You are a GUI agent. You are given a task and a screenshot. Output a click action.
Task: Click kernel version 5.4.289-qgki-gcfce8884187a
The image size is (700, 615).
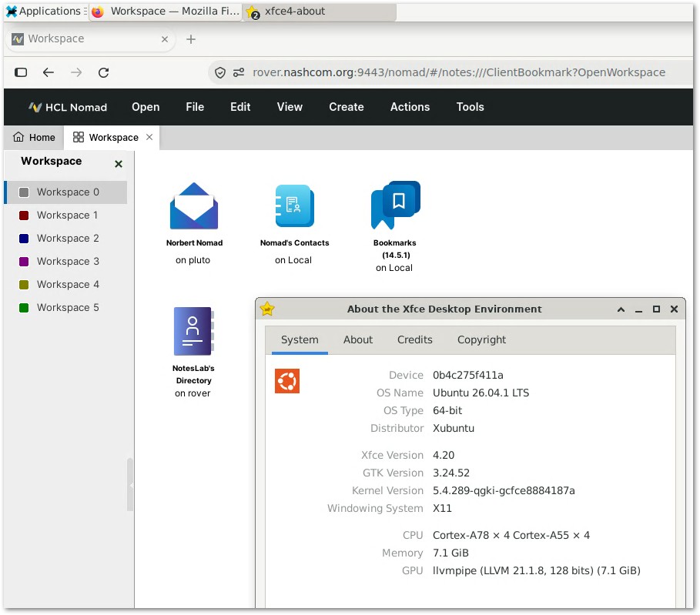(x=504, y=490)
